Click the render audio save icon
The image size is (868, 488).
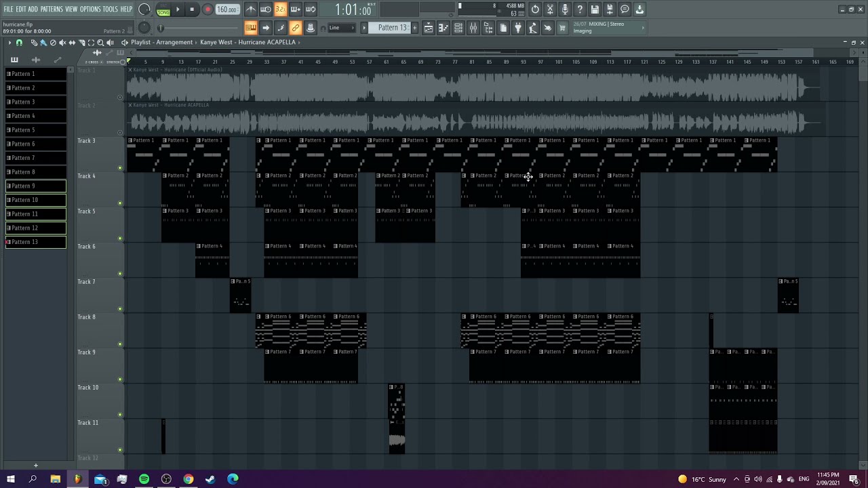610,9
